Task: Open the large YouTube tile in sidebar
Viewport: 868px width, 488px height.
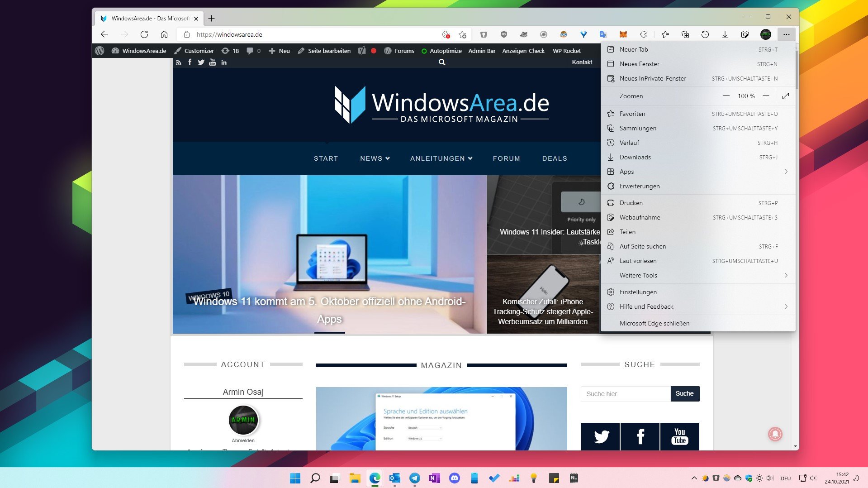Action: pyautogui.click(x=679, y=436)
